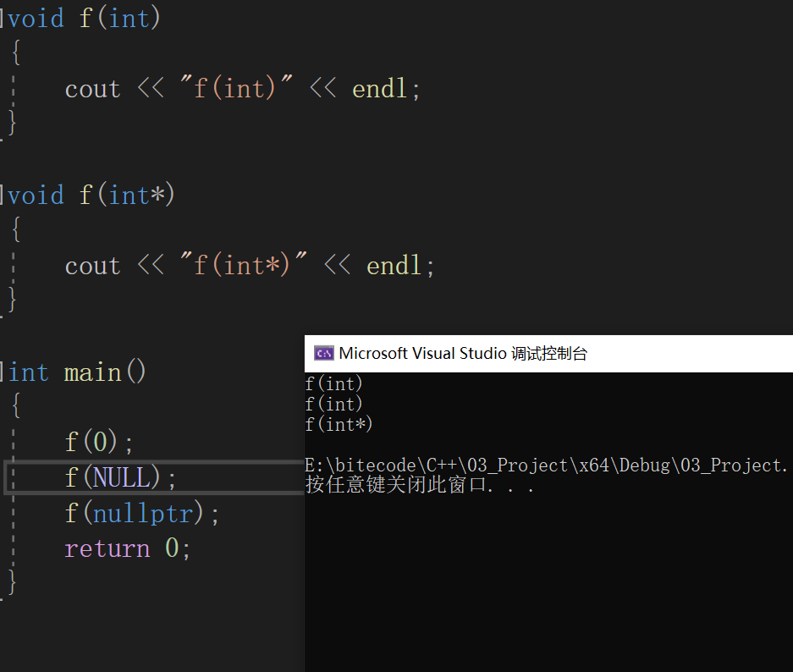
Task: Collapse the int main() function body
Action: 3,372
